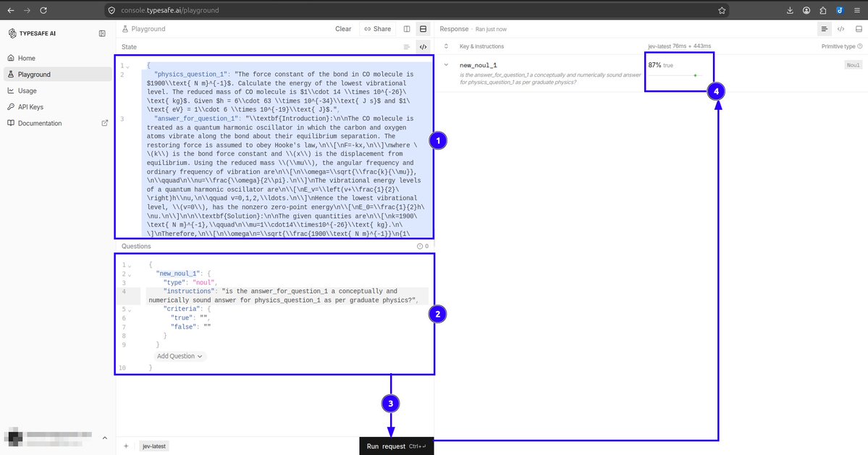Click the Primitive type help icon
The height and width of the screenshot is (455, 868).
[860, 46]
